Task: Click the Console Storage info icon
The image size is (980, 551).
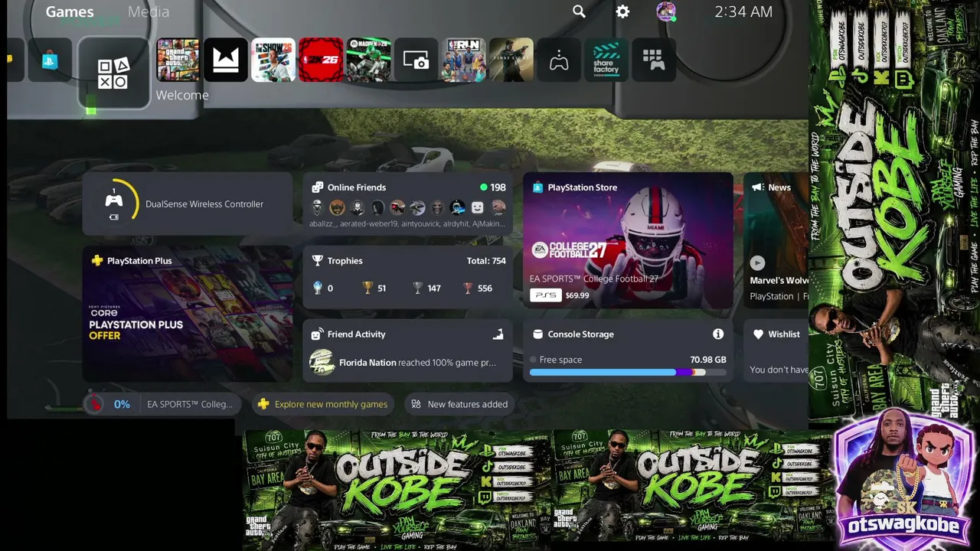Action: pyautogui.click(x=718, y=334)
